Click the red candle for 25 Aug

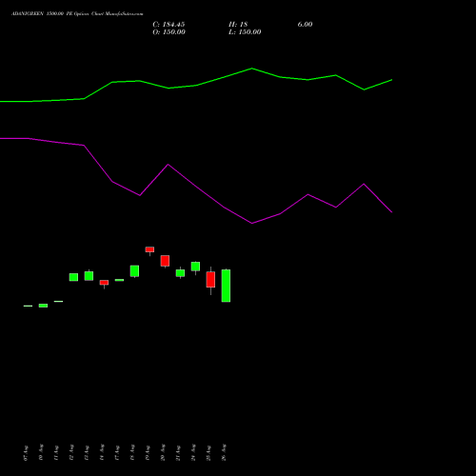[210, 280]
